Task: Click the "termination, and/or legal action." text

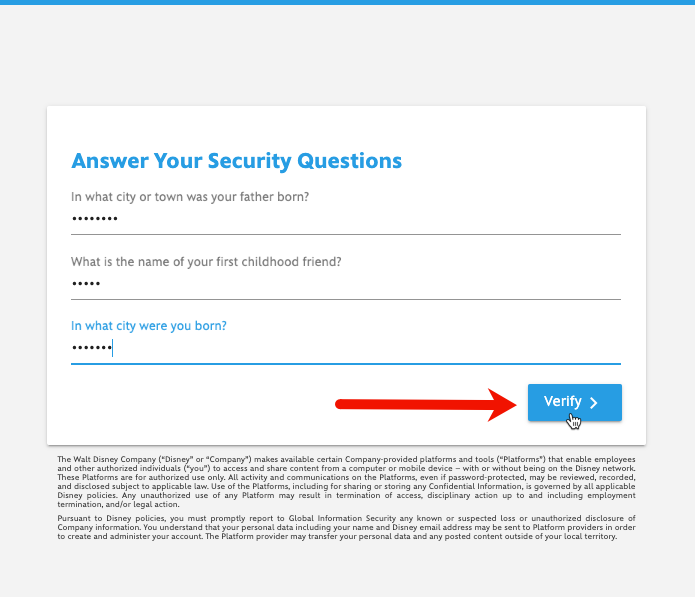Action: click(118, 504)
